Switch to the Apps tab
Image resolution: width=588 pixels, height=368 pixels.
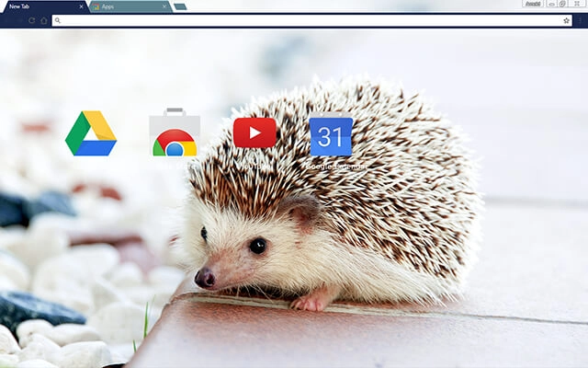coord(130,6)
